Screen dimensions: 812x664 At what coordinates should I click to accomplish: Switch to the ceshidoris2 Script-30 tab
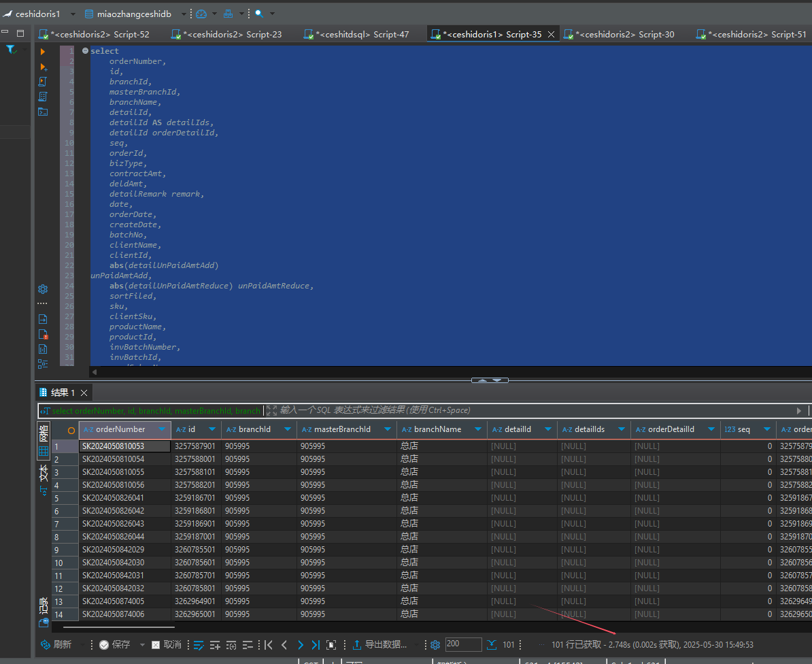(620, 34)
